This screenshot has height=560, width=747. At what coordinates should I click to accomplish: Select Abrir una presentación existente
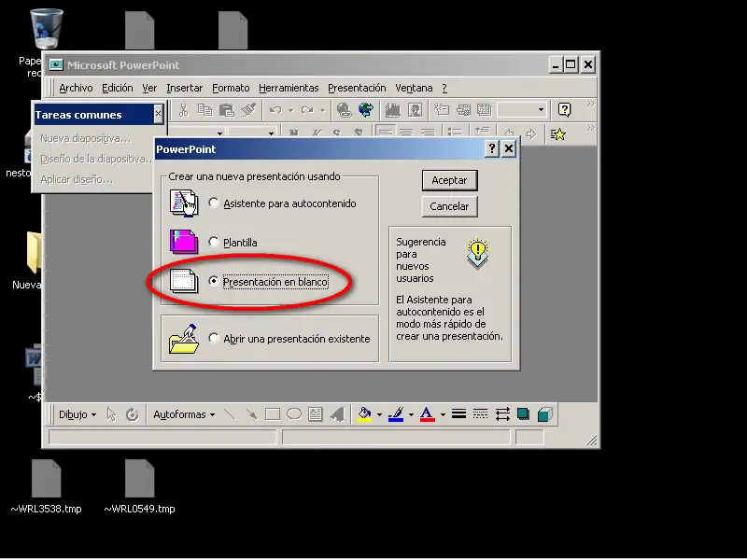pyautogui.click(x=215, y=338)
